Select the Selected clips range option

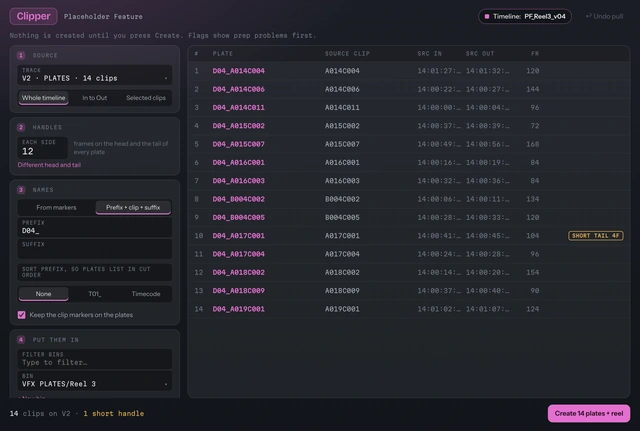[146, 98]
